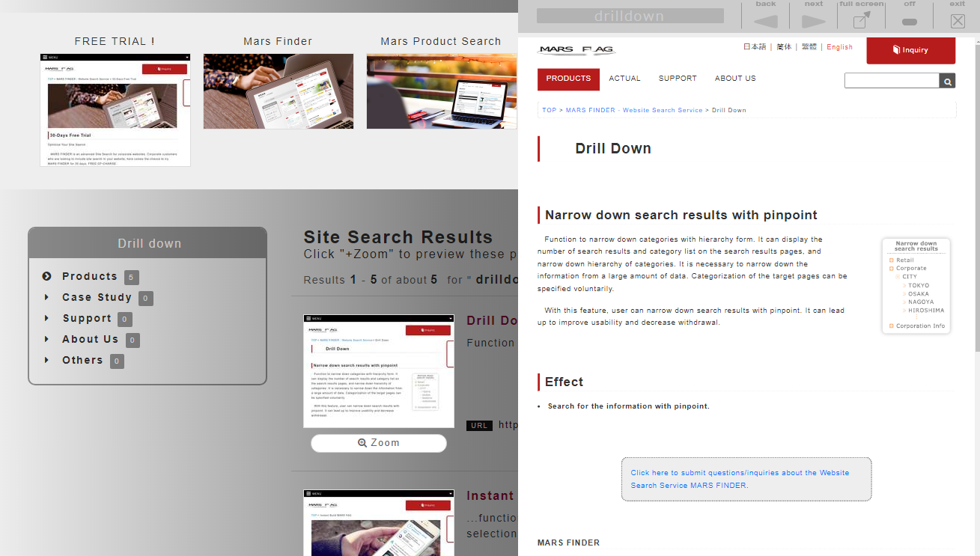Click the red Inquiry button in preview
The image size is (980, 556).
pos(910,50)
